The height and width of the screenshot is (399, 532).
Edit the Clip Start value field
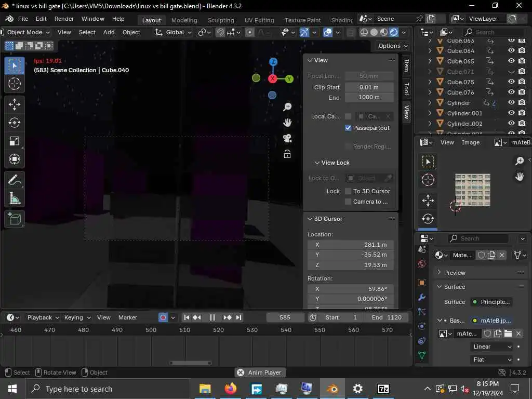[x=369, y=87]
